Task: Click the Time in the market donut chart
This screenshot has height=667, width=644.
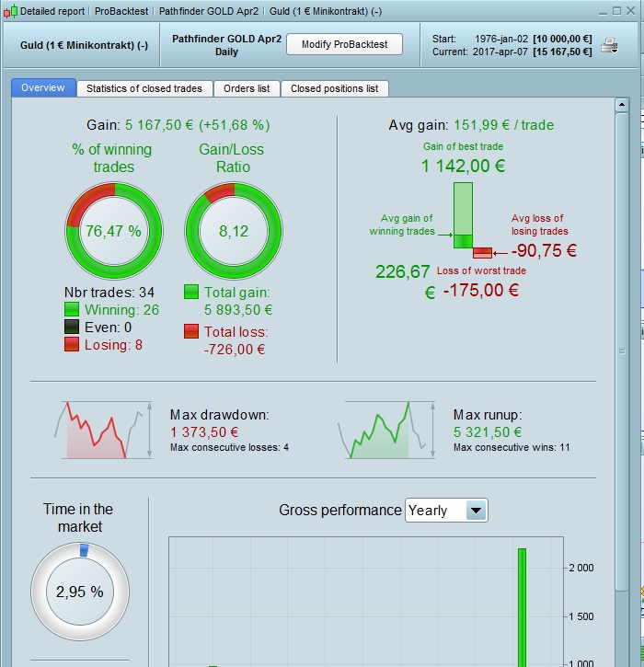Action: pyautogui.click(x=80, y=592)
